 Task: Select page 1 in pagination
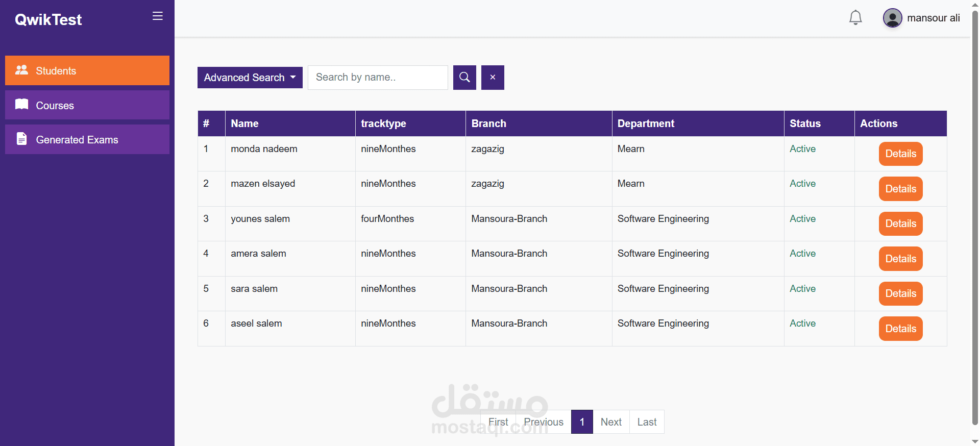click(582, 422)
